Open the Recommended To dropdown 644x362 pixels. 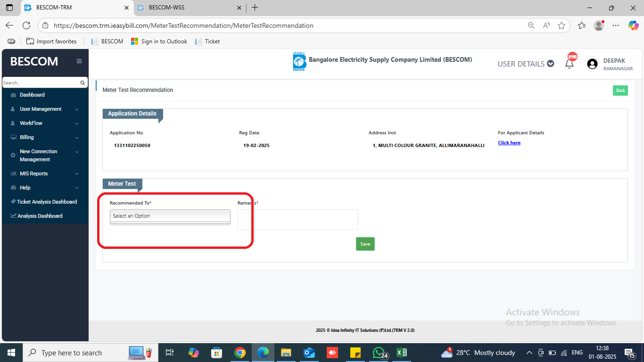click(x=170, y=216)
